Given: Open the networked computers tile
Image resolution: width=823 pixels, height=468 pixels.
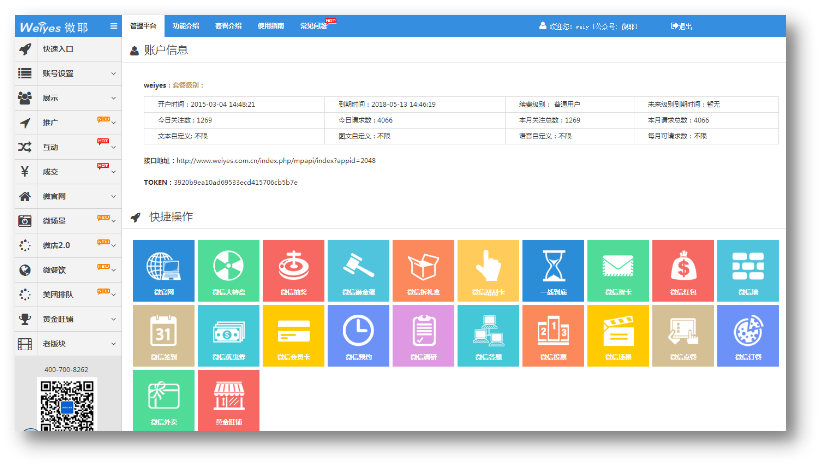Looking at the screenshot, I should pos(488,336).
